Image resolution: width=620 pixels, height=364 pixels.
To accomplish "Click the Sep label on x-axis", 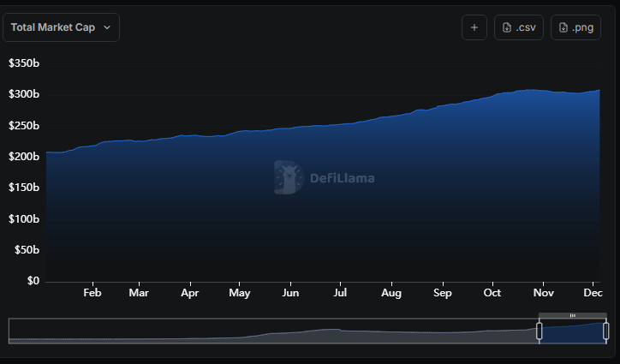I will 443,293.
